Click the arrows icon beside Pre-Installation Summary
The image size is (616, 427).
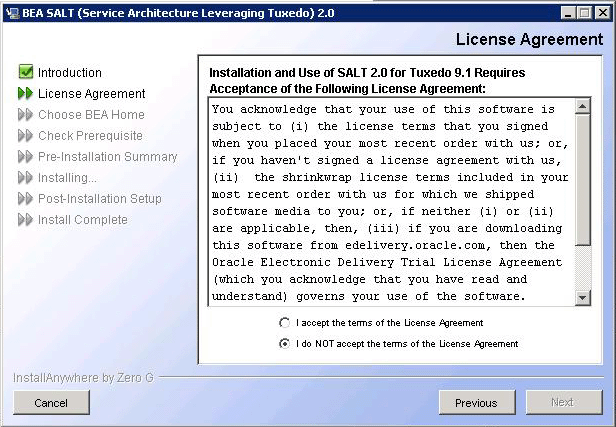click(x=26, y=157)
